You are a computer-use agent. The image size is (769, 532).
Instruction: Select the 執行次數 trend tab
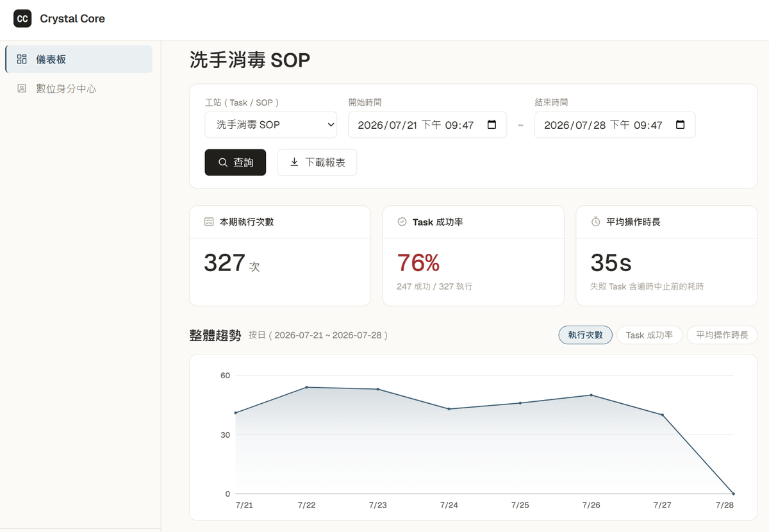[586, 335]
